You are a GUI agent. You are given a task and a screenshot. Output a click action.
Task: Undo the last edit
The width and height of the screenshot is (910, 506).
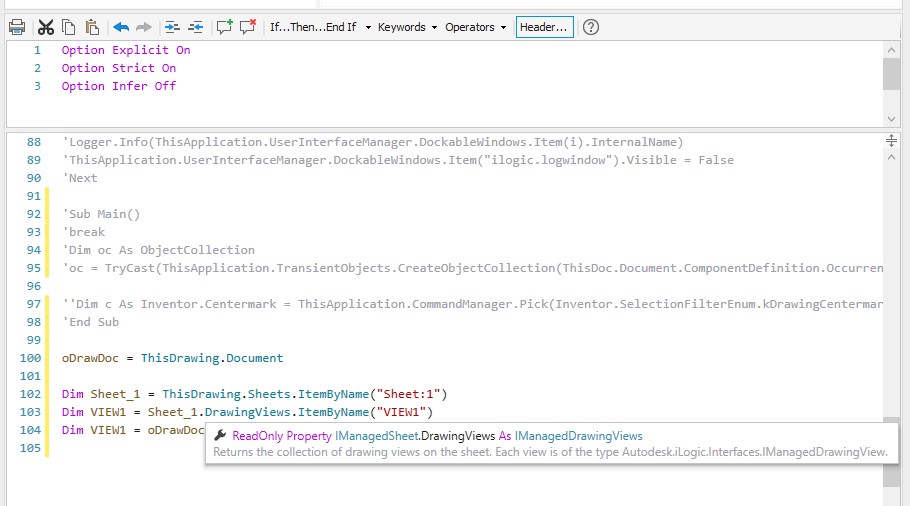pyautogui.click(x=121, y=27)
